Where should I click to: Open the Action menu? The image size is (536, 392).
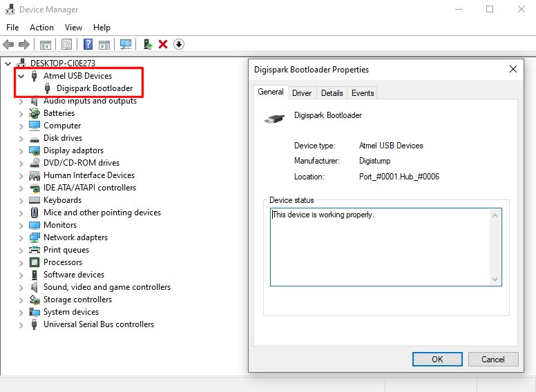pyautogui.click(x=41, y=28)
